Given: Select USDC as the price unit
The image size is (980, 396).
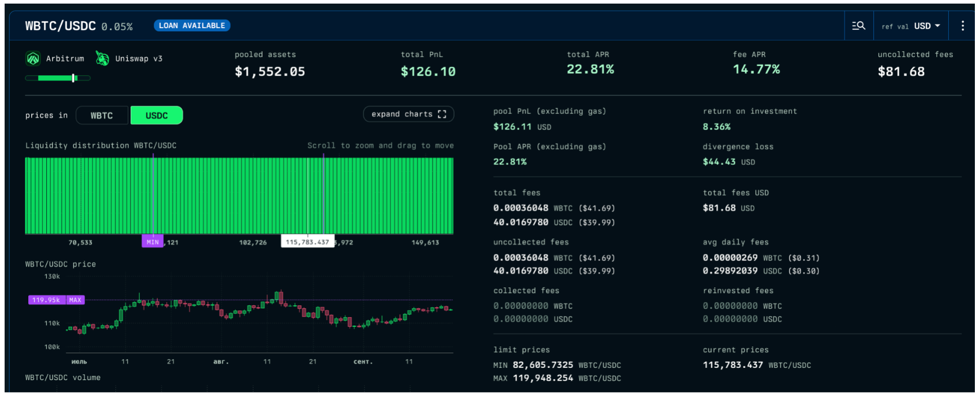Looking at the screenshot, I should (156, 115).
